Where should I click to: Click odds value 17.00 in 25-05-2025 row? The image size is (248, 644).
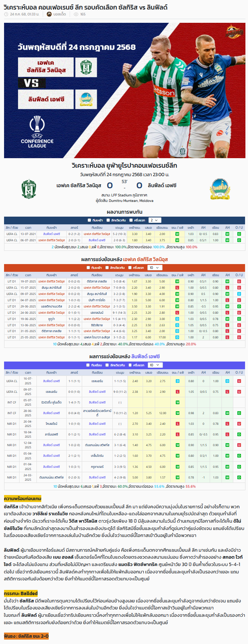162,337
